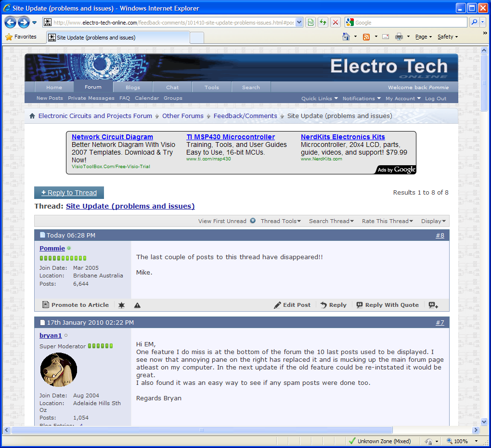Viewport: 491px width, 448px height.
Task: Click Edit Post on post #8
Action: pos(292,305)
